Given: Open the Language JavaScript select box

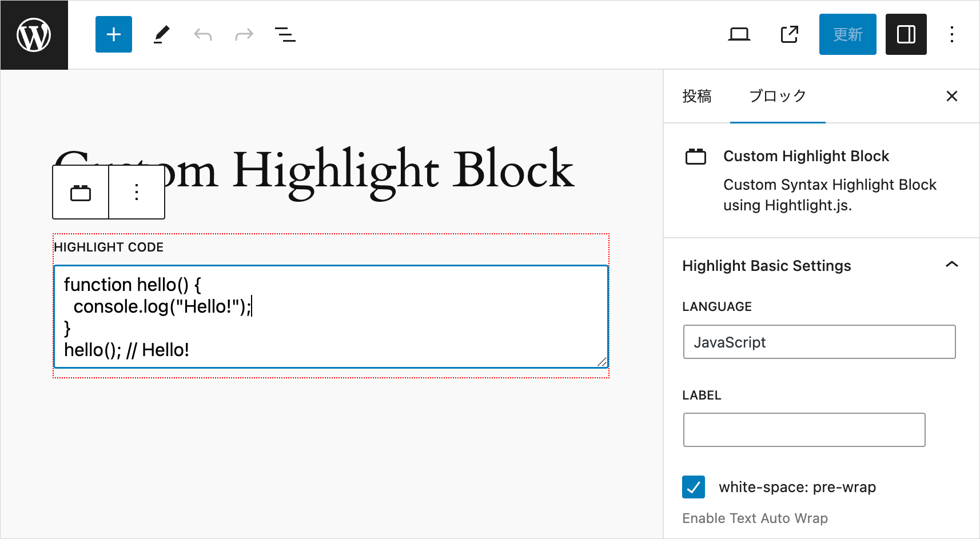Looking at the screenshot, I should point(819,342).
